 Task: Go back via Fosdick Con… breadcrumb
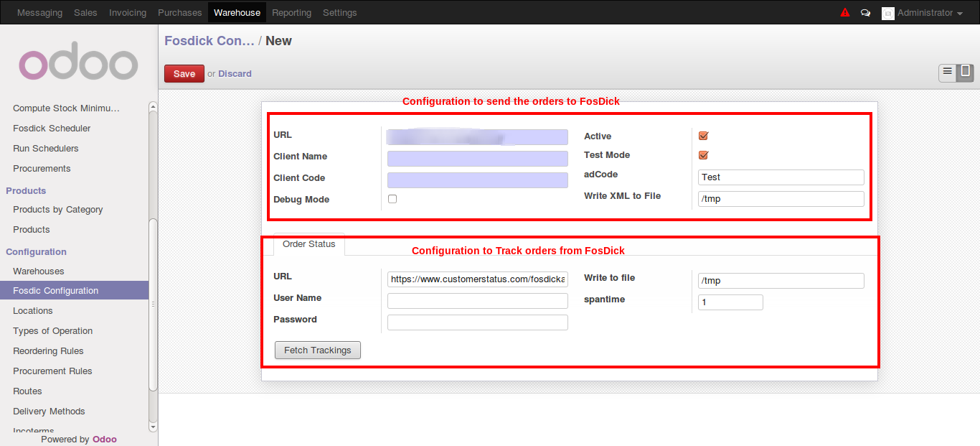209,41
